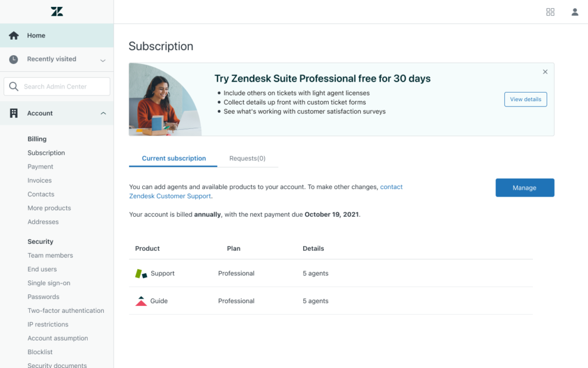Open the products grid icon
The height and width of the screenshot is (368, 588).
coord(550,12)
